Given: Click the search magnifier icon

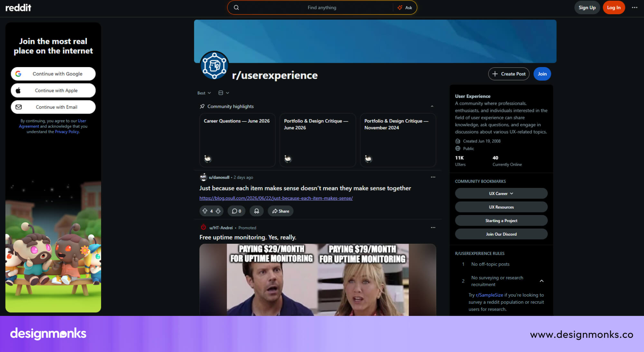Looking at the screenshot, I should (236, 7).
